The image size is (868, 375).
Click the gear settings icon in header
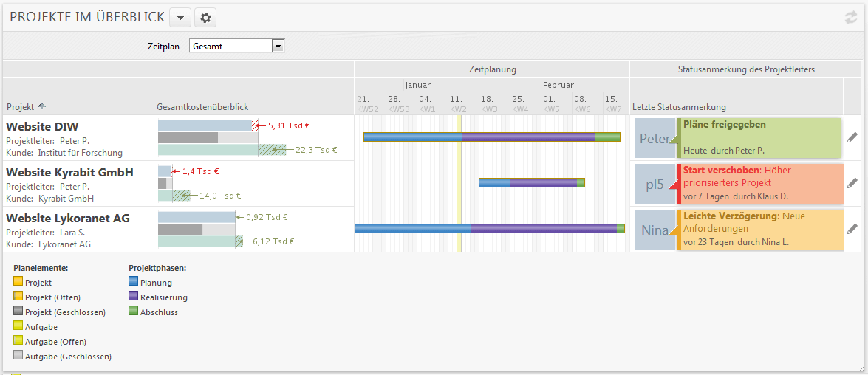click(206, 18)
